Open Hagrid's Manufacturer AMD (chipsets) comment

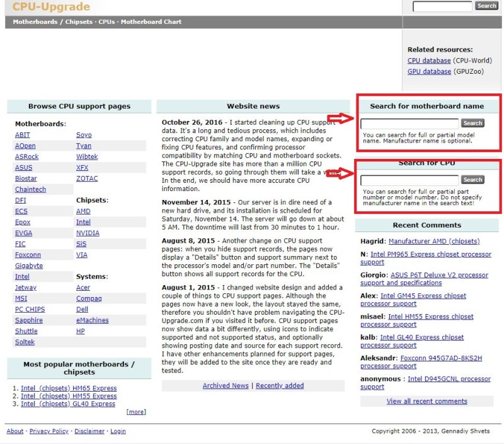(434, 242)
